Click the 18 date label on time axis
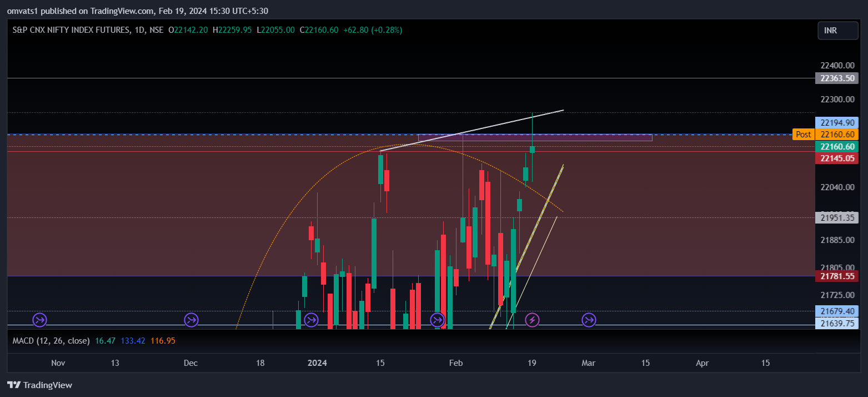This screenshot has width=868, height=397. 260,363
